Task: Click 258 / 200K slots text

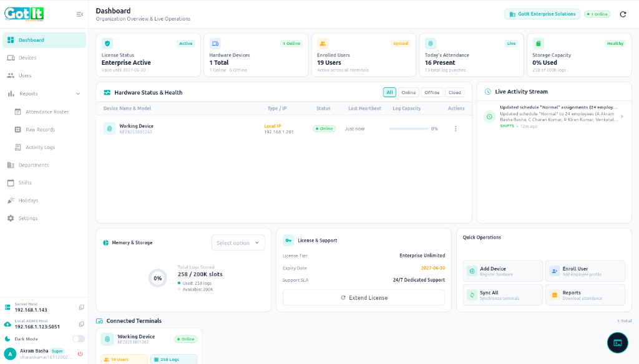Action: pyautogui.click(x=200, y=274)
